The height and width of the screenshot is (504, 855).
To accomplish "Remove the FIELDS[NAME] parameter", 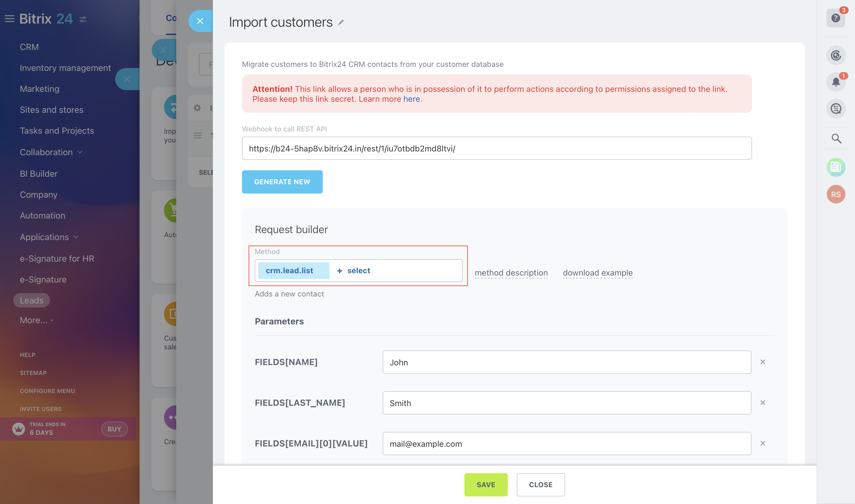I will pyautogui.click(x=763, y=362).
